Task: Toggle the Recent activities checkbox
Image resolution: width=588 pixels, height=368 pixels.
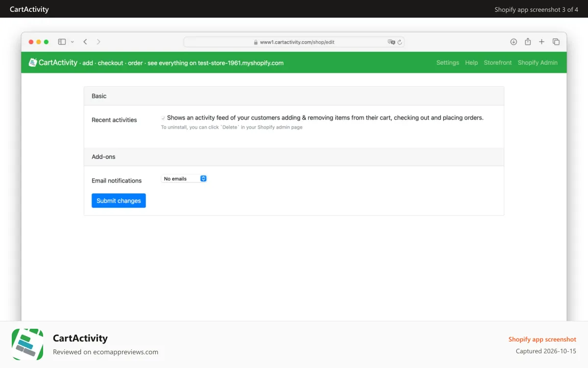Action: click(163, 118)
